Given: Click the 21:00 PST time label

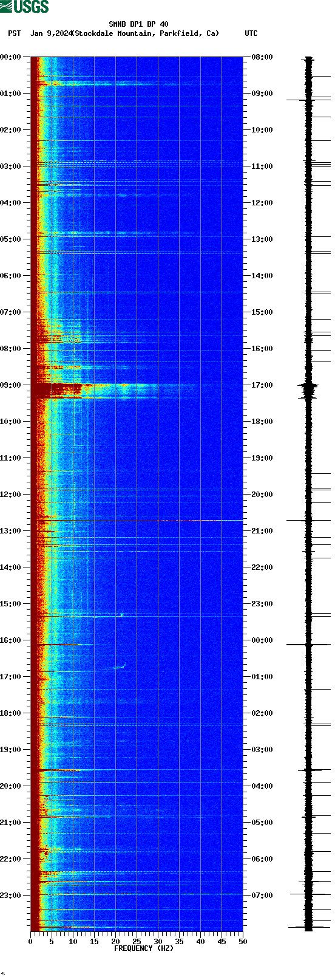Looking at the screenshot, I should (10, 823).
